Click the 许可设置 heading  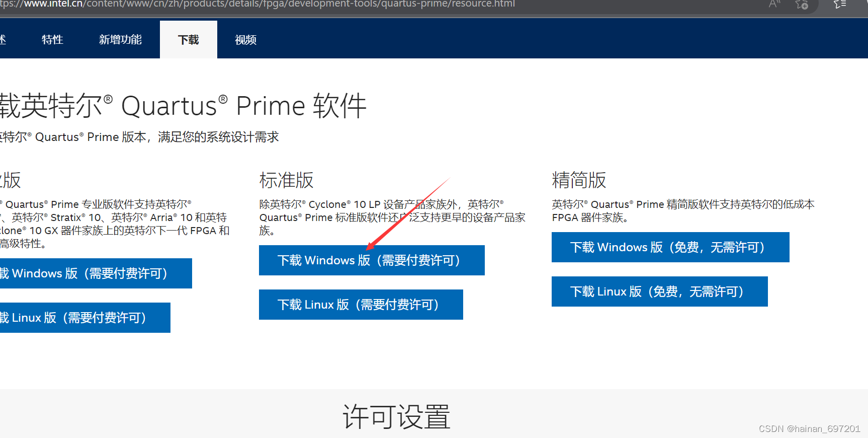396,417
